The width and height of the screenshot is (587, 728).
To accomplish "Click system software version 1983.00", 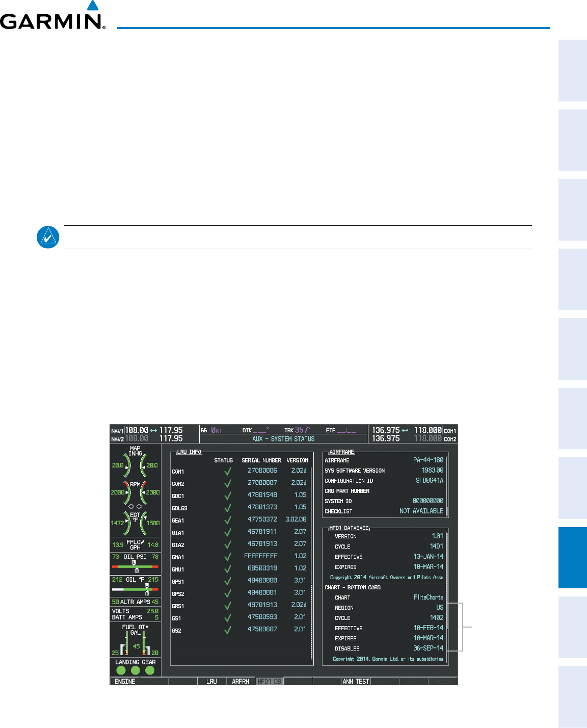I will 433,470.
